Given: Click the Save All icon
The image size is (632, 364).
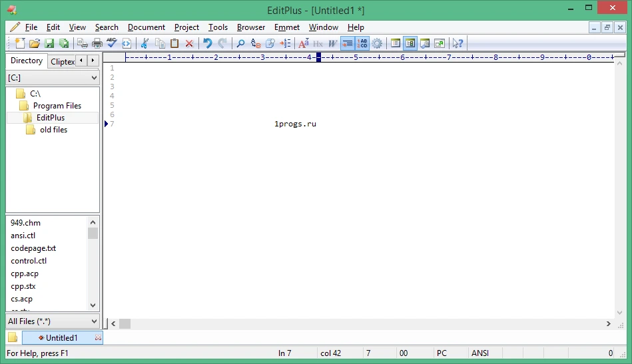Looking at the screenshot, I should click(x=64, y=43).
